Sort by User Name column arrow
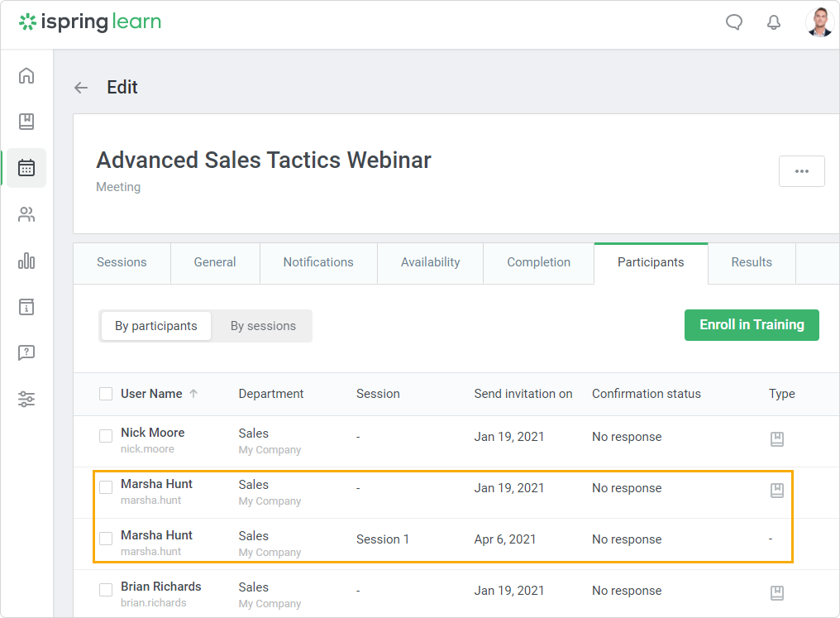 [x=193, y=394]
